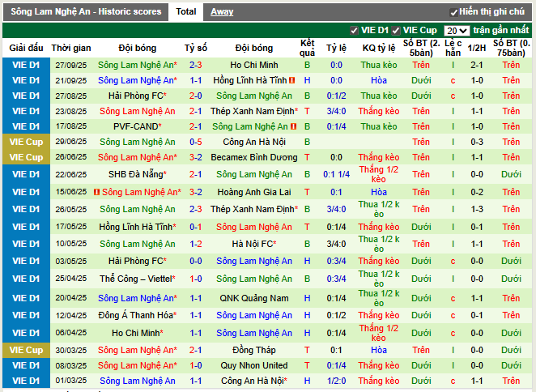Click the 1-0 score versus Quy Nhon United
Viewport: 536px width, 392px height.
[195, 365]
